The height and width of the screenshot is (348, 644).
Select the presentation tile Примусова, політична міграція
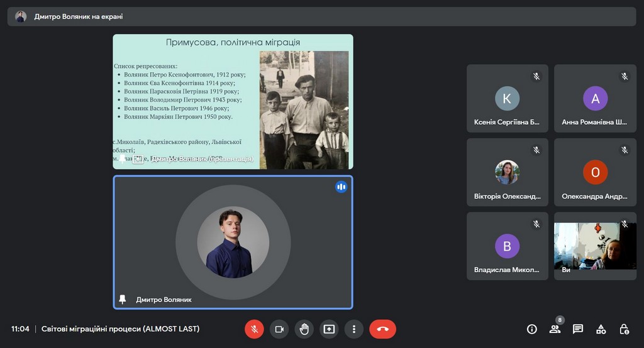point(233,102)
